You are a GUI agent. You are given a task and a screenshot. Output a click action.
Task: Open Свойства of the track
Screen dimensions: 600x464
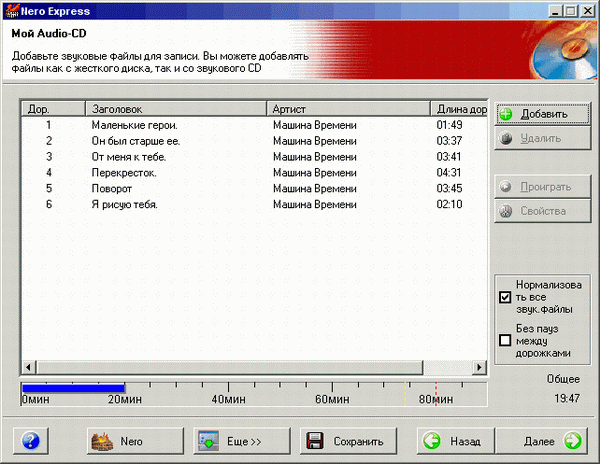coord(543,211)
